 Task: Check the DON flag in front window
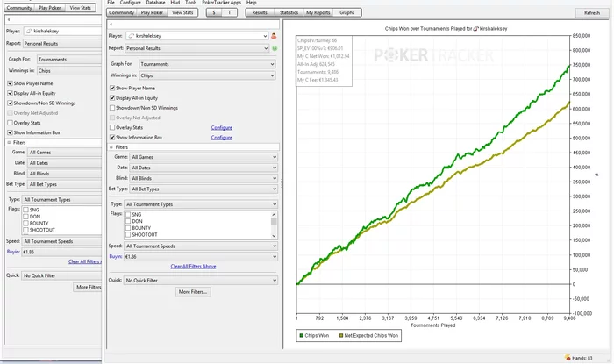click(128, 221)
